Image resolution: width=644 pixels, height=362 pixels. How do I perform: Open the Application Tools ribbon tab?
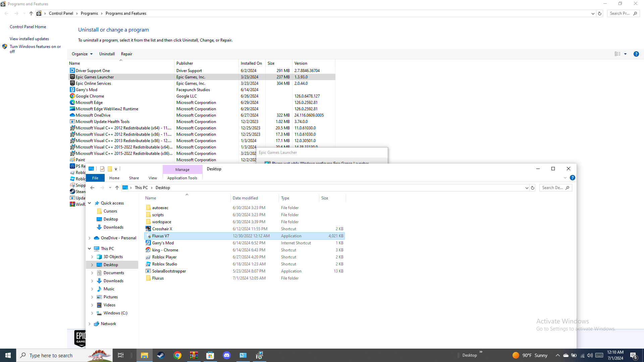click(182, 178)
